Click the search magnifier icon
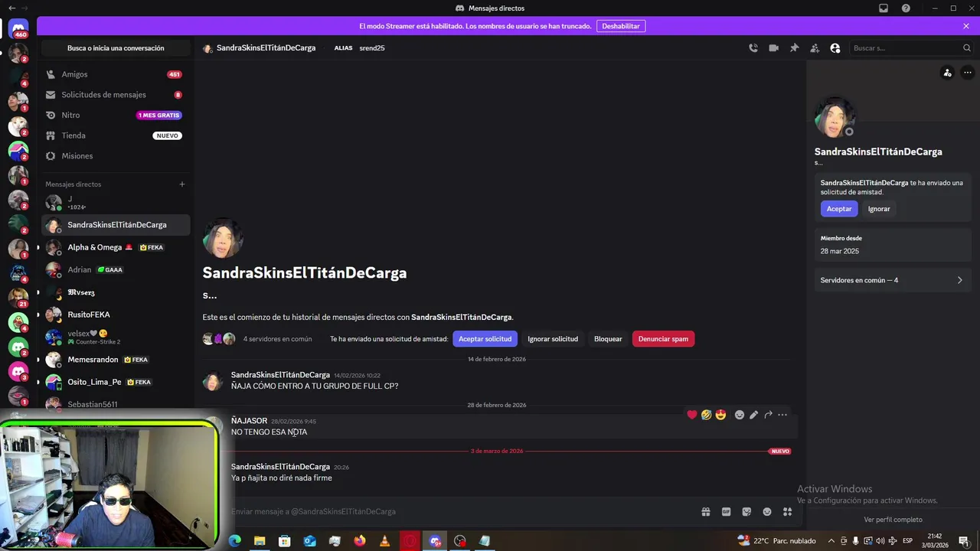The width and height of the screenshot is (980, 551). pyautogui.click(x=967, y=47)
